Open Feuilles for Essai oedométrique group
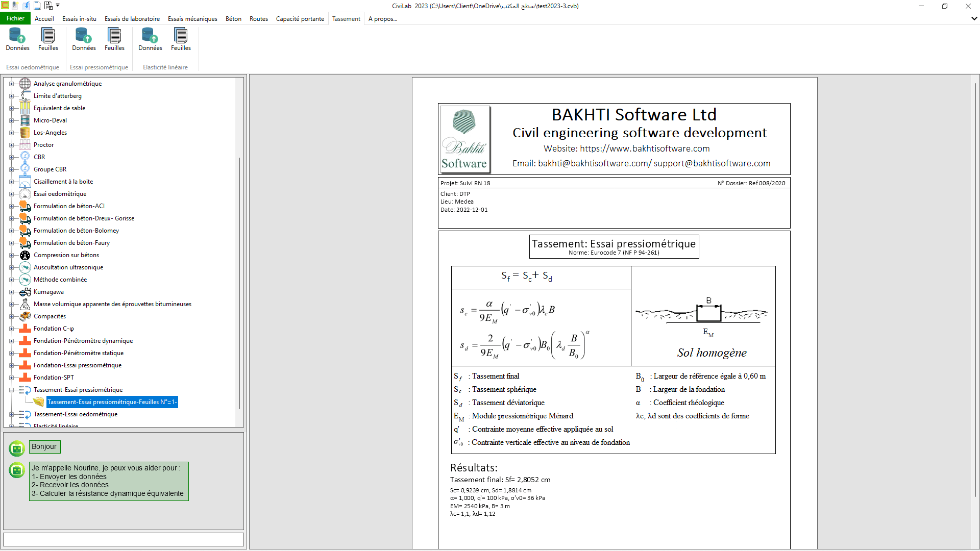Viewport: 980px width, 551px height. pyautogui.click(x=48, y=40)
